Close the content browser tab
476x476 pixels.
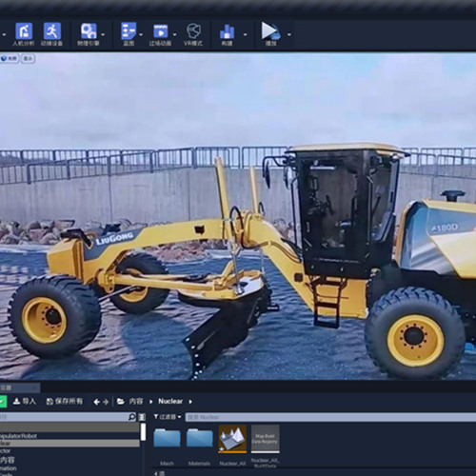click(x=34, y=387)
